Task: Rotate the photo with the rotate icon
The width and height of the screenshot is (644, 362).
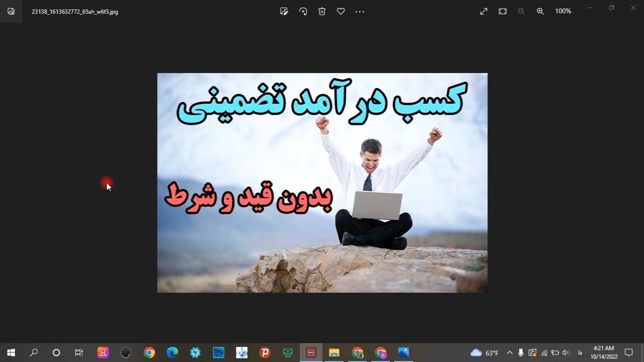Action: 303,11
